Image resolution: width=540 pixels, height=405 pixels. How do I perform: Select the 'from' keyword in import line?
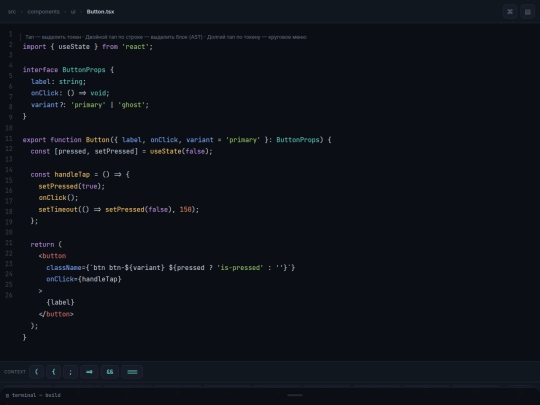click(110, 46)
